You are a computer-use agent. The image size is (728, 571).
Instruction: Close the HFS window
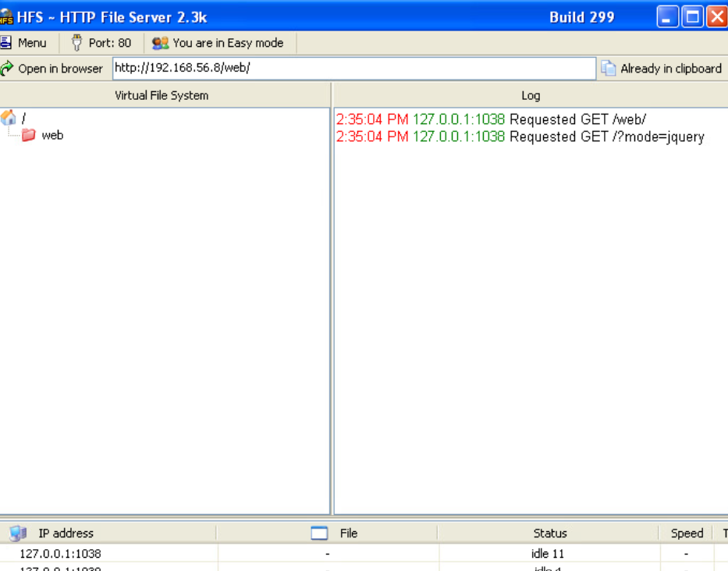[717, 17]
